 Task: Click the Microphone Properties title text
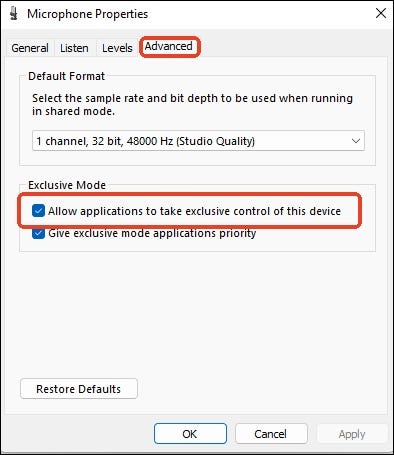(88, 14)
